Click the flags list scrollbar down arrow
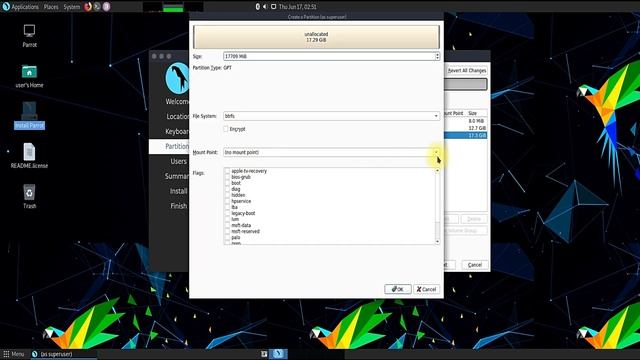The width and height of the screenshot is (640, 360). click(437, 242)
